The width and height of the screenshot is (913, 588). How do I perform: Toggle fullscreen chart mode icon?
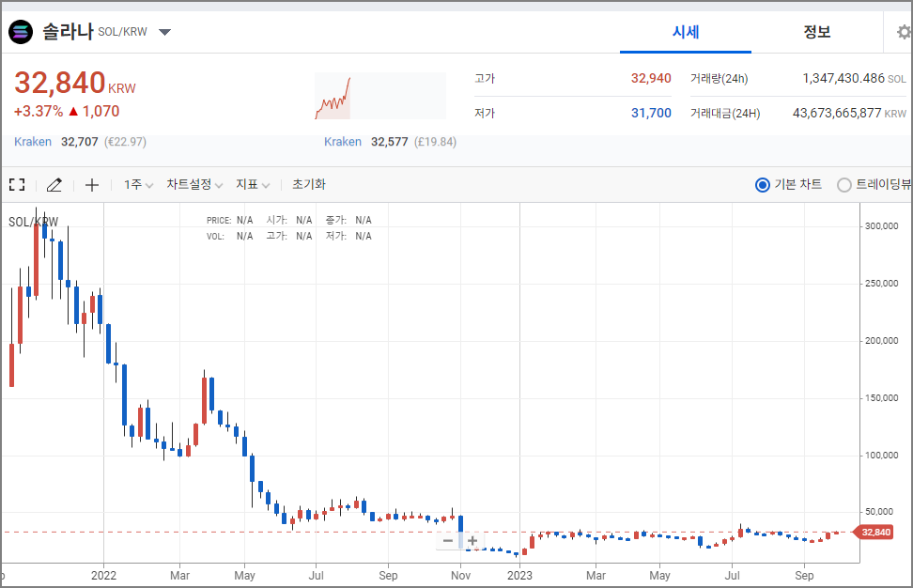point(18,185)
